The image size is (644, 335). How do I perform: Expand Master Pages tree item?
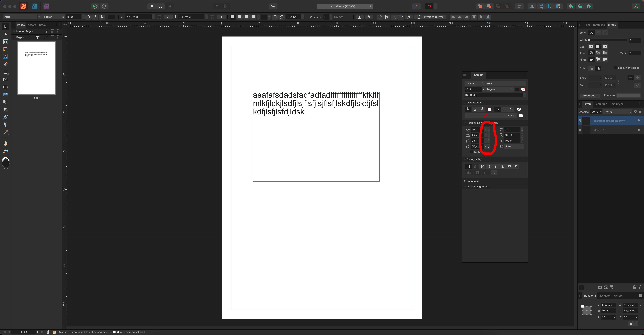point(14,31)
